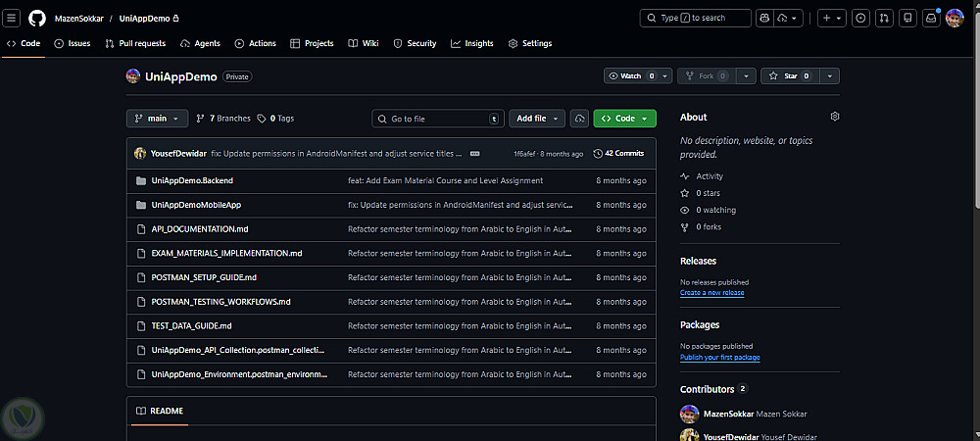Screen dimensions: 980x441
Task: Click the Fork button
Action: [x=707, y=75]
